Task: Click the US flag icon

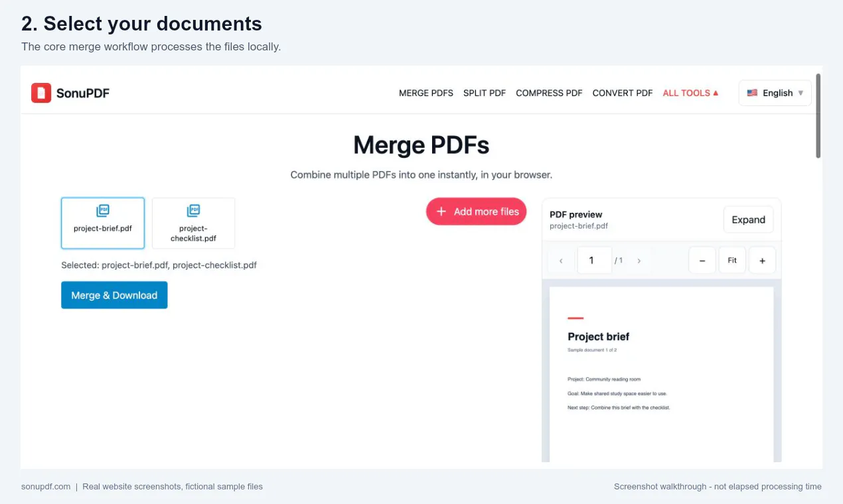Action: pyautogui.click(x=752, y=93)
